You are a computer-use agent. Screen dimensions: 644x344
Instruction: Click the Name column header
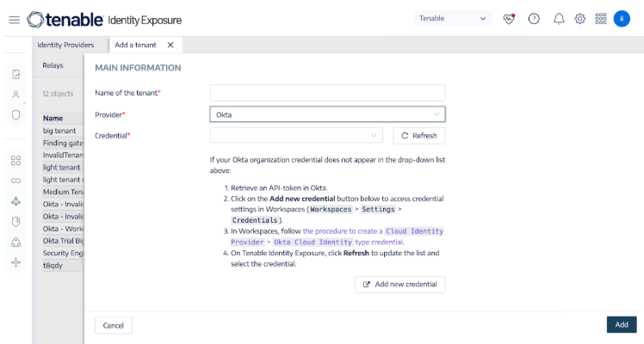(x=53, y=118)
